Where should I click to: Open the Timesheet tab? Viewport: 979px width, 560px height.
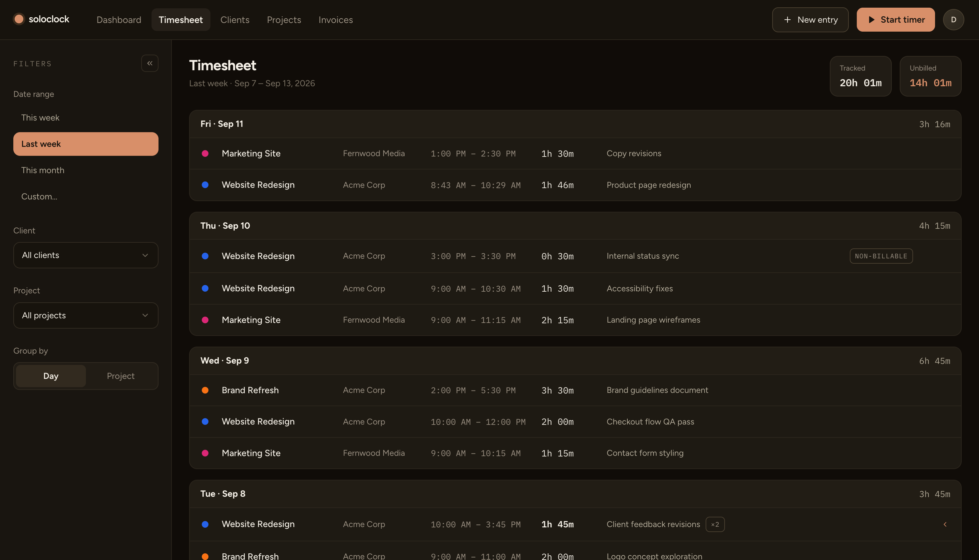point(181,20)
